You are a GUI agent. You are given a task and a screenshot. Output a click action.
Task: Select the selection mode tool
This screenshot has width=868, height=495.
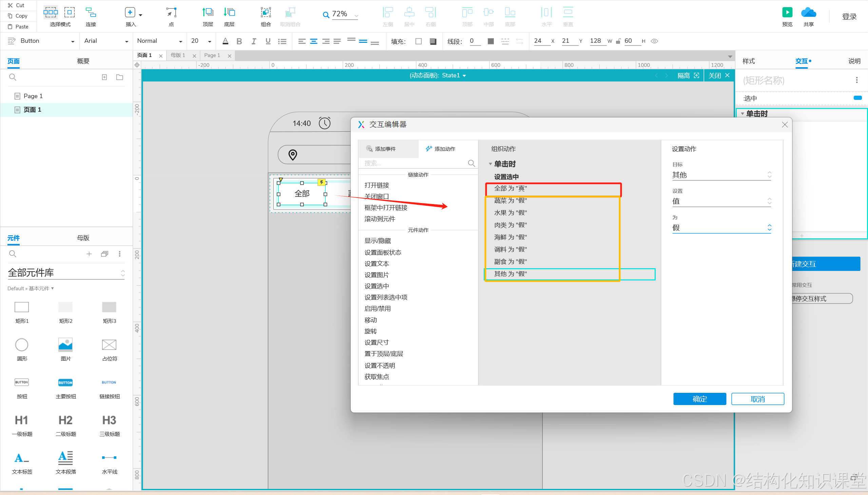(51, 13)
